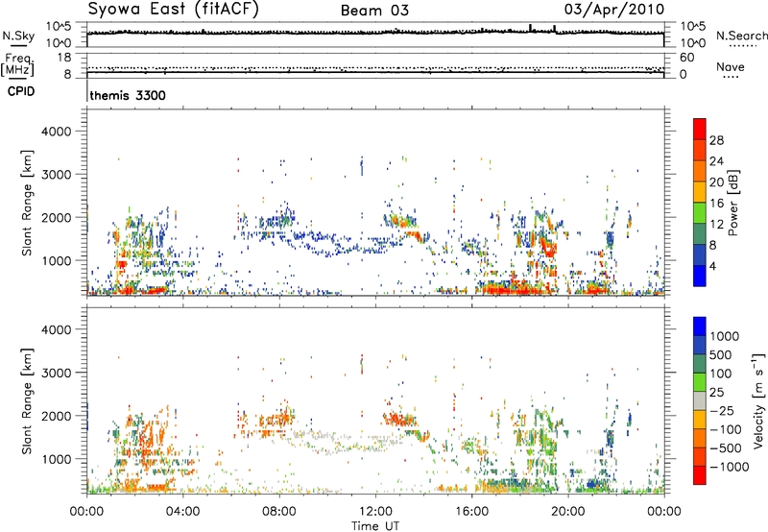Click the "16" value on Power colorbar
This screenshot has width=768, height=532.
click(716, 204)
